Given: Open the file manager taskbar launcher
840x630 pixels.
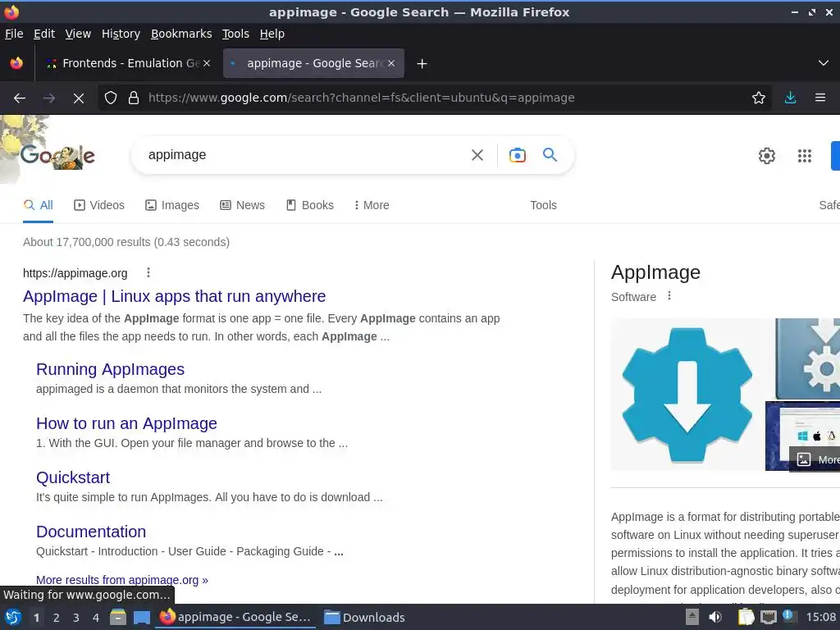Looking at the screenshot, I should pyautogui.click(x=118, y=617).
